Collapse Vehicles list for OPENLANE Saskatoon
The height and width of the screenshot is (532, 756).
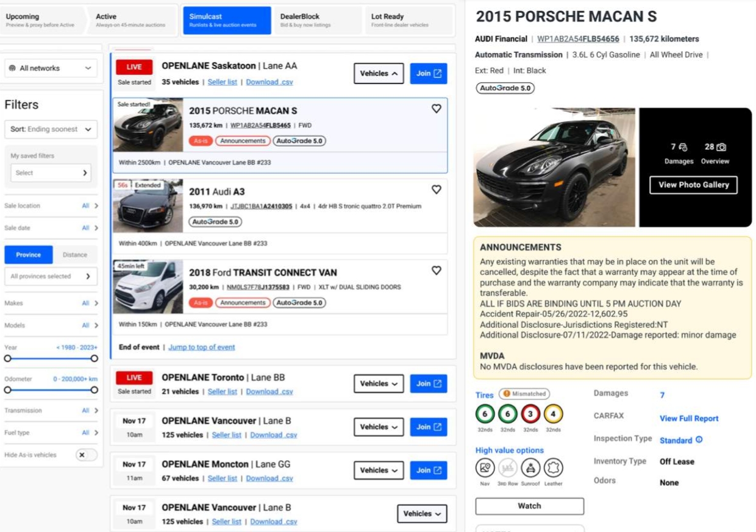[379, 74]
